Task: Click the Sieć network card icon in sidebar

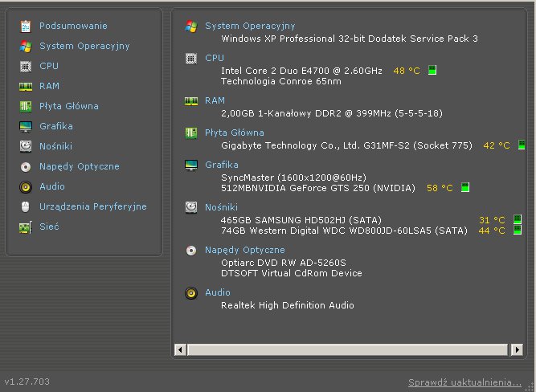Action: (x=26, y=227)
